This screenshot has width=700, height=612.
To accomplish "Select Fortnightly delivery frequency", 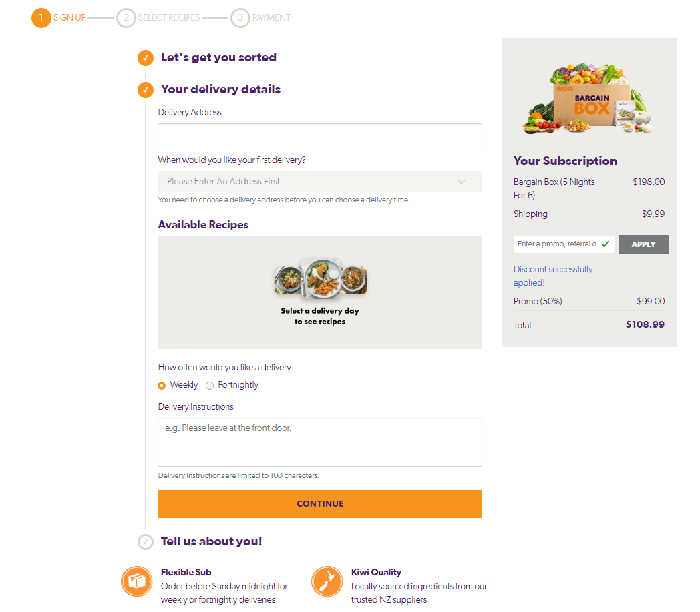I will click(x=210, y=385).
